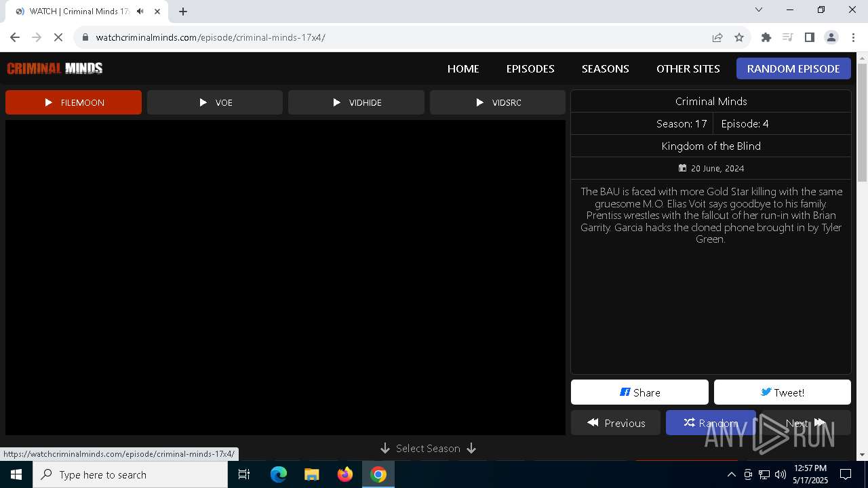Select the VIDHIDE video source

[356, 102]
